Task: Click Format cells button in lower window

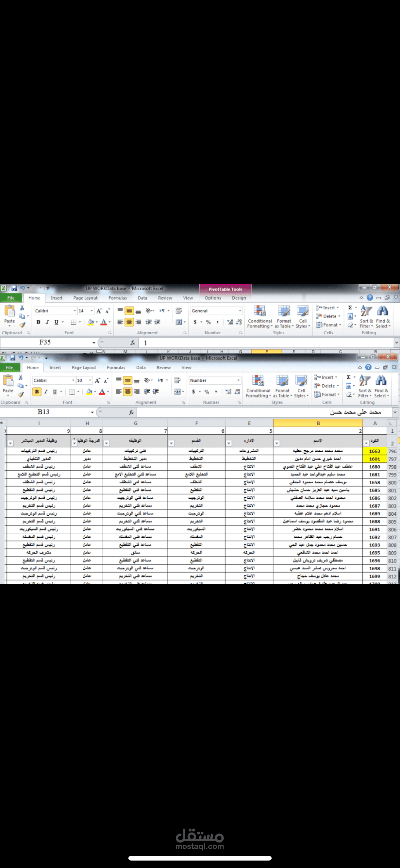Action: coord(326,395)
